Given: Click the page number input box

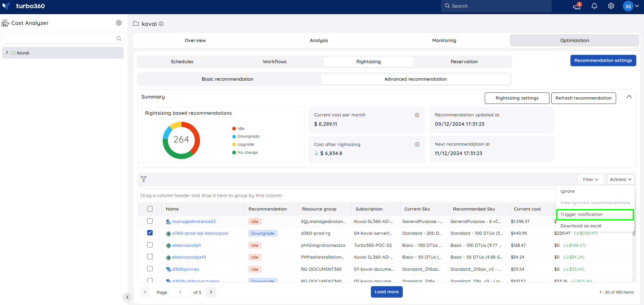Looking at the screenshot, I should click(x=180, y=292).
